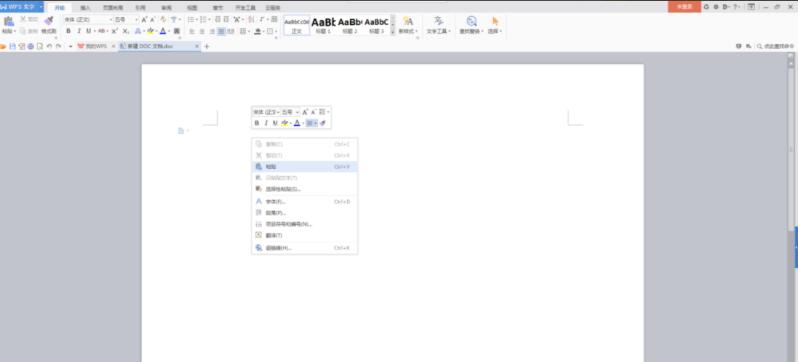This screenshot has height=362, width=798.
Task: Choose Bullets and Numbering in context menu
Action: 304,224
